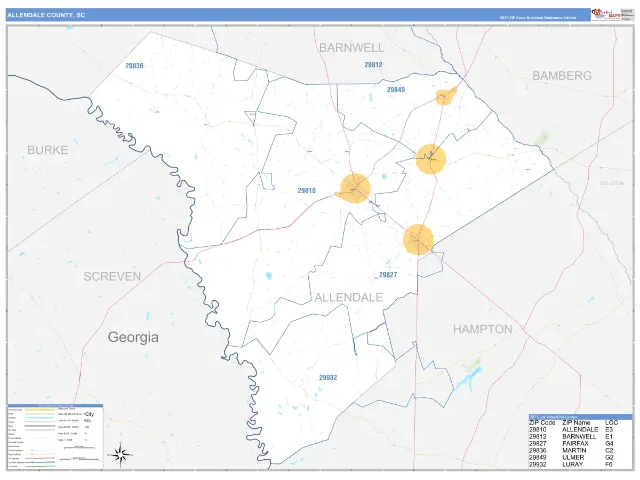Click the largest 'City' sample in legend
Image resolution: width=640 pixels, height=480 pixels.
tap(89, 414)
